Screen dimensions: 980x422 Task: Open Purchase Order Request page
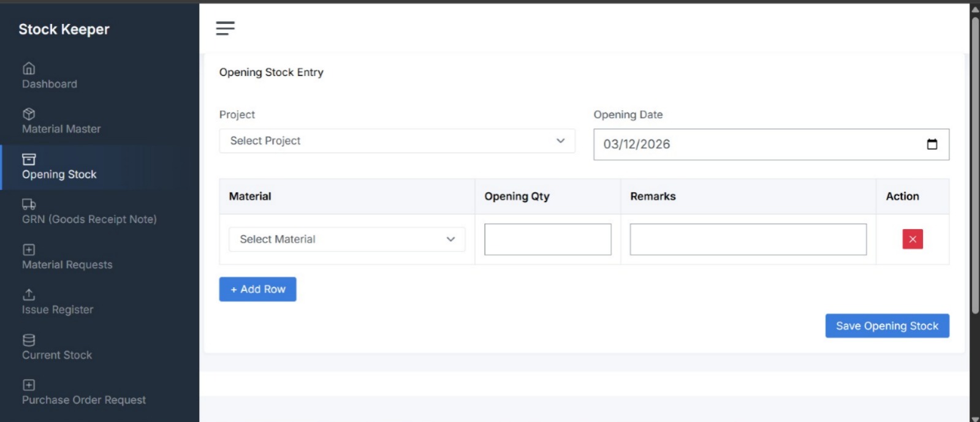[84, 400]
